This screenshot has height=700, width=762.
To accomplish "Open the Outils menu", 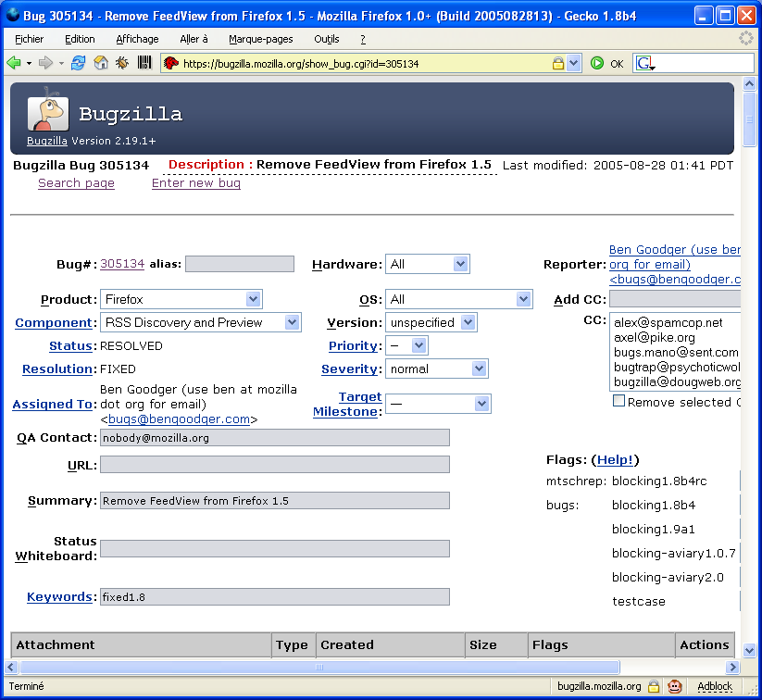I will 327,39.
